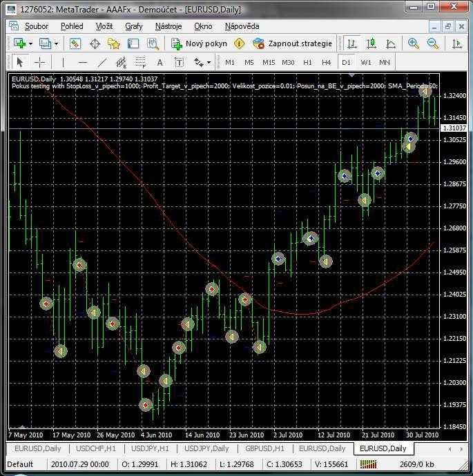Open the Data Window crosshair icon
This screenshot has width=473, height=476.
point(95,43)
